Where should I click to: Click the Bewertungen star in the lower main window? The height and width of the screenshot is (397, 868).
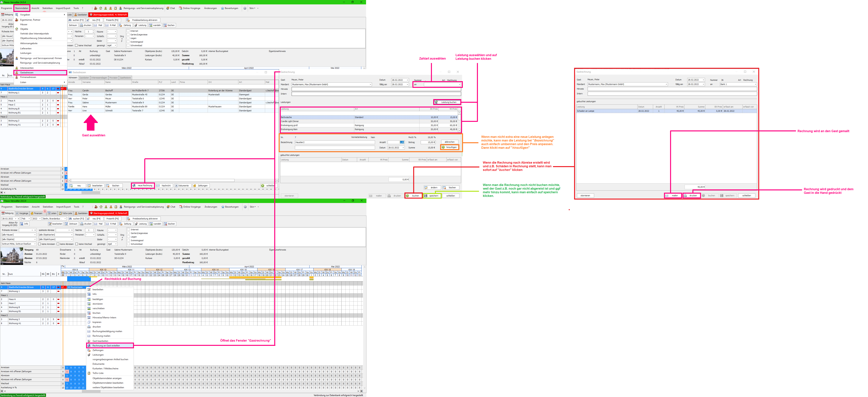click(223, 207)
